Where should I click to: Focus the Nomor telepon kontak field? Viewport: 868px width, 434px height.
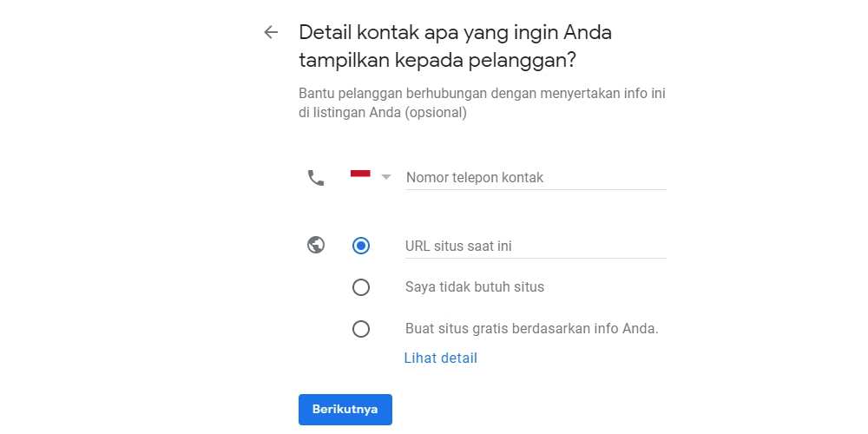[x=536, y=178]
